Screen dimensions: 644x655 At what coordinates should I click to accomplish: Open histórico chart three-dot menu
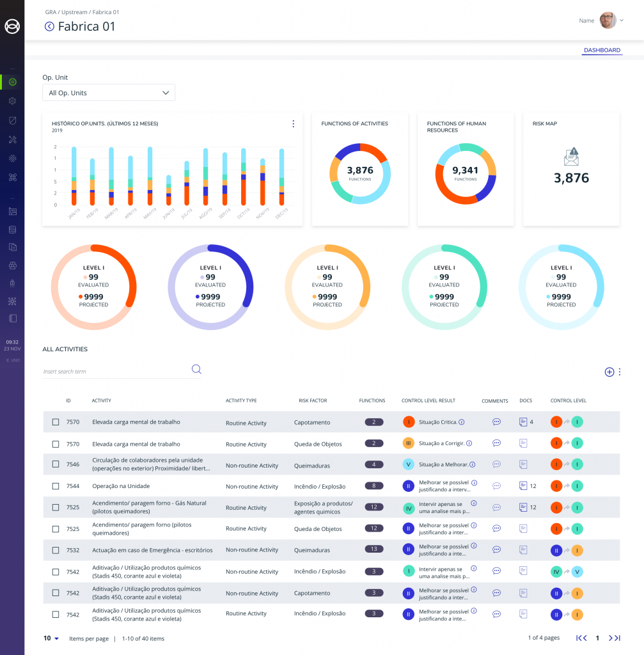click(293, 124)
